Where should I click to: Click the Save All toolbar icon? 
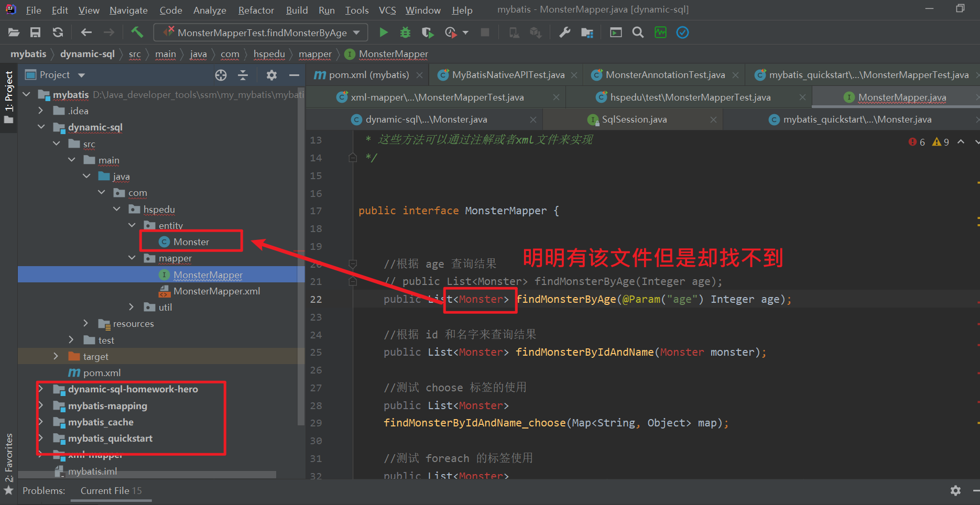pos(35,32)
